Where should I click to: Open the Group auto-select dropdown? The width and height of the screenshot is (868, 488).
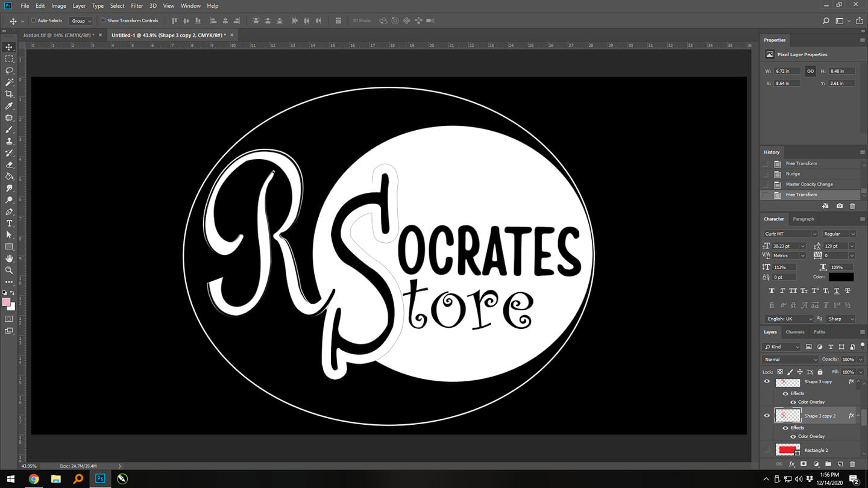(81, 20)
